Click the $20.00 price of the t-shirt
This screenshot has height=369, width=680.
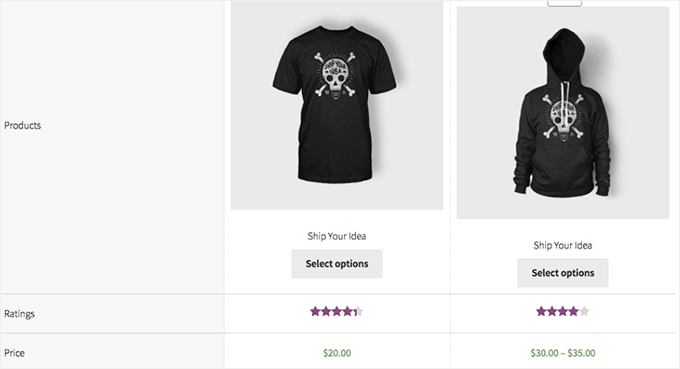click(x=337, y=353)
